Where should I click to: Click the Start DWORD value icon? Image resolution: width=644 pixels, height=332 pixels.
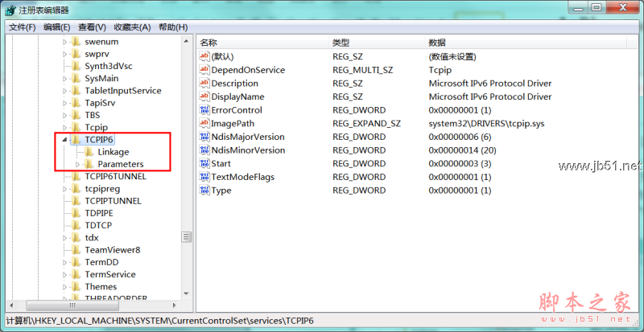204,164
